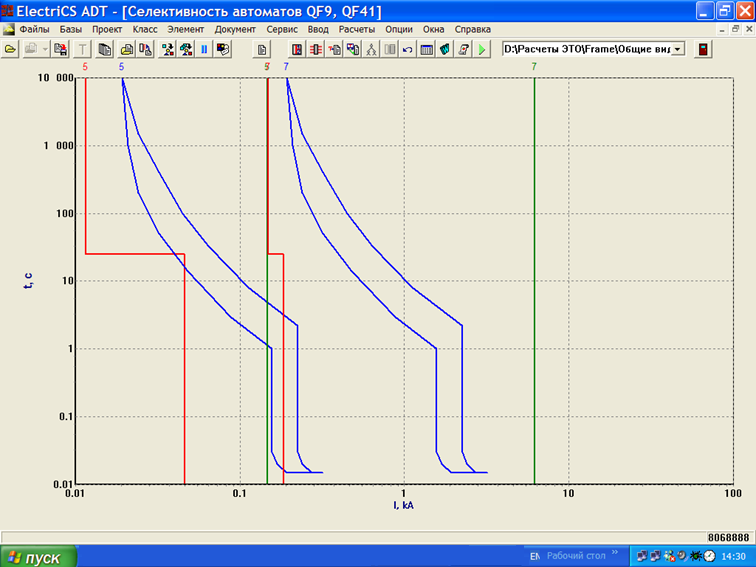The image size is (756, 567).
Task: Click the blue curve label 7
Action: [x=286, y=67]
